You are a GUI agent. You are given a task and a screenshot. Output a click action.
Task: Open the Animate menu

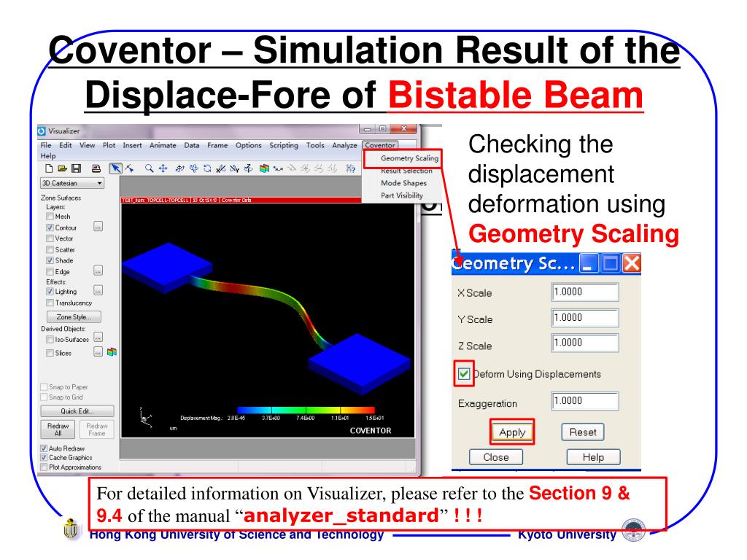[163, 145]
